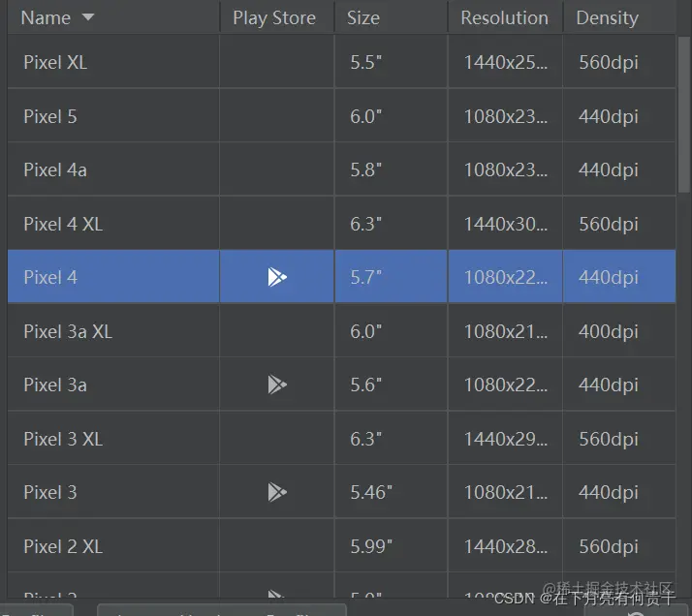The height and width of the screenshot is (616, 692).
Task: Click the 6.3" size cell of Pixel 4 XL
Action: click(391, 224)
